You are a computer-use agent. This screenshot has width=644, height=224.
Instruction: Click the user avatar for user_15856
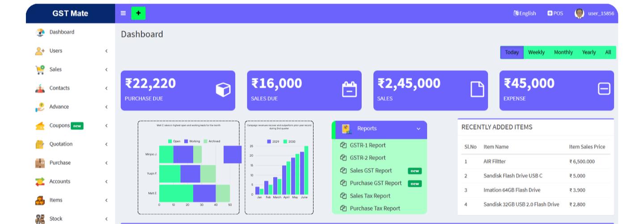coord(579,13)
